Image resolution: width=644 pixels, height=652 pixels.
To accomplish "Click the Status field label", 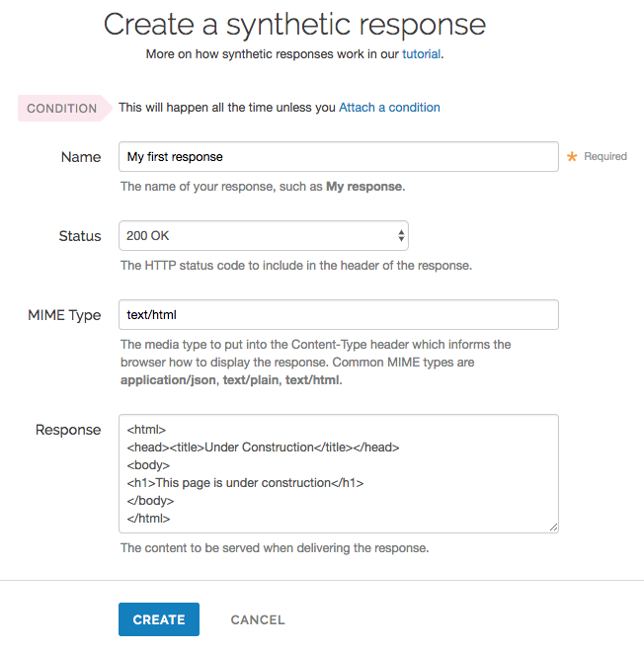I will coord(80,236).
